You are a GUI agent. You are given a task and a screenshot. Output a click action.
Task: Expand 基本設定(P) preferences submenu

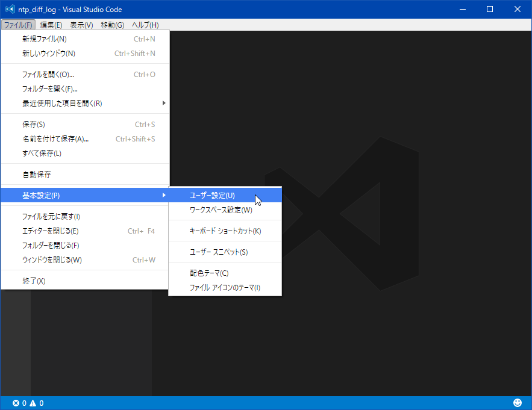[85, 195]
